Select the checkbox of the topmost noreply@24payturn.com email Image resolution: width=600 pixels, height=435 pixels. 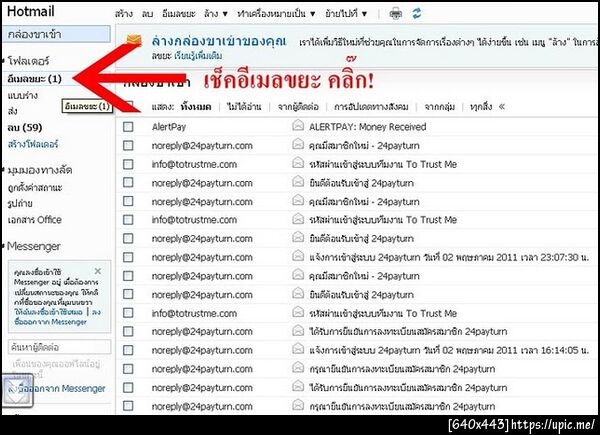pos(128,145)
